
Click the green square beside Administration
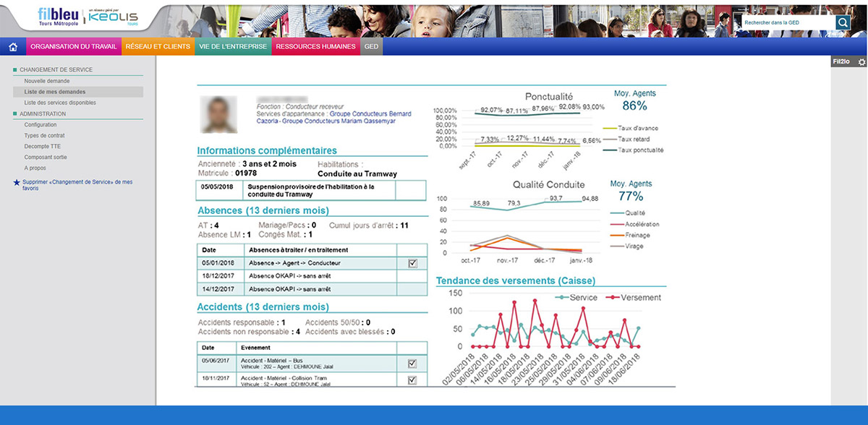[15, 114]
